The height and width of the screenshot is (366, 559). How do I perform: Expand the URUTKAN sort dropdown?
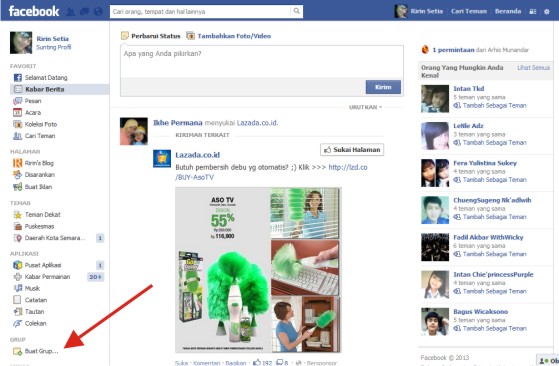coord(365,107)
